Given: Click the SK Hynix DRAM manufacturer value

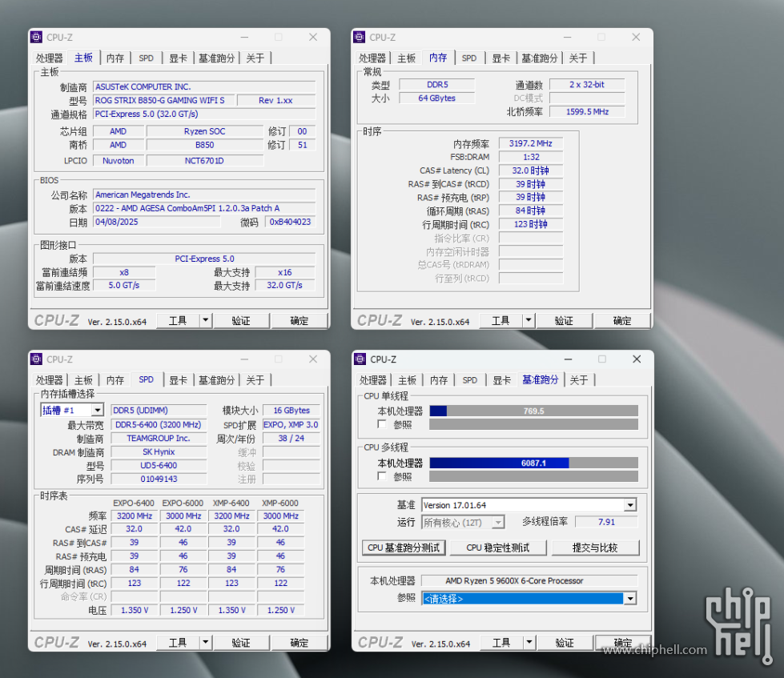Looking at the screenshot, I should [159, 451].
